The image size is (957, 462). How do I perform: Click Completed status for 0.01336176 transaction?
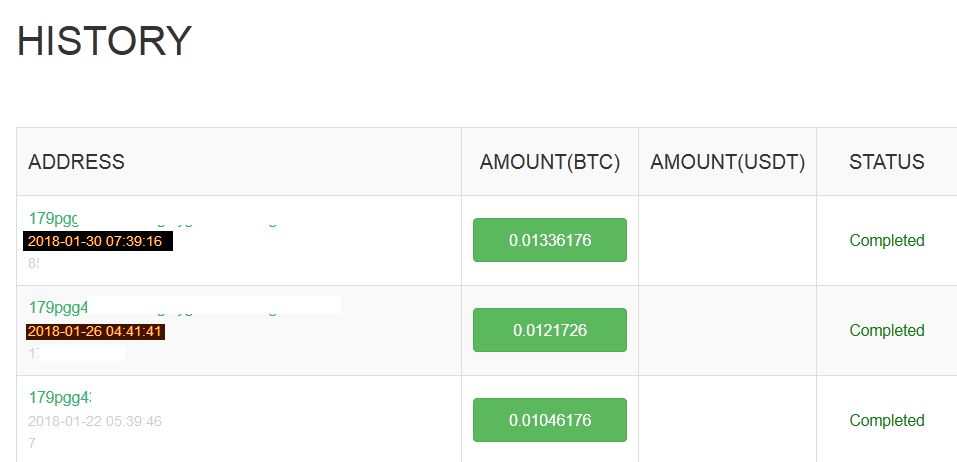pos(887,240)
